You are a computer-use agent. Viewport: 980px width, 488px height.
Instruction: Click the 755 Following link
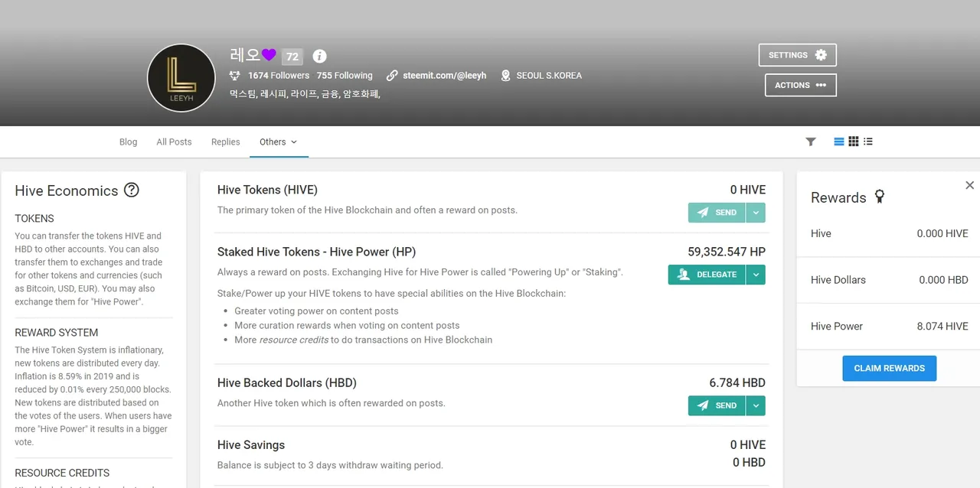(x=345, y=76)
